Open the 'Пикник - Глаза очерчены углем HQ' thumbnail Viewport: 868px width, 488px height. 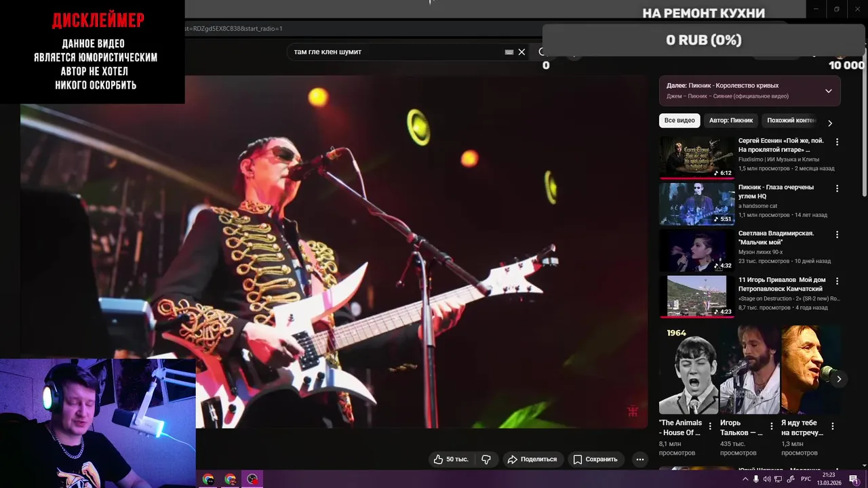click(696, 203)
